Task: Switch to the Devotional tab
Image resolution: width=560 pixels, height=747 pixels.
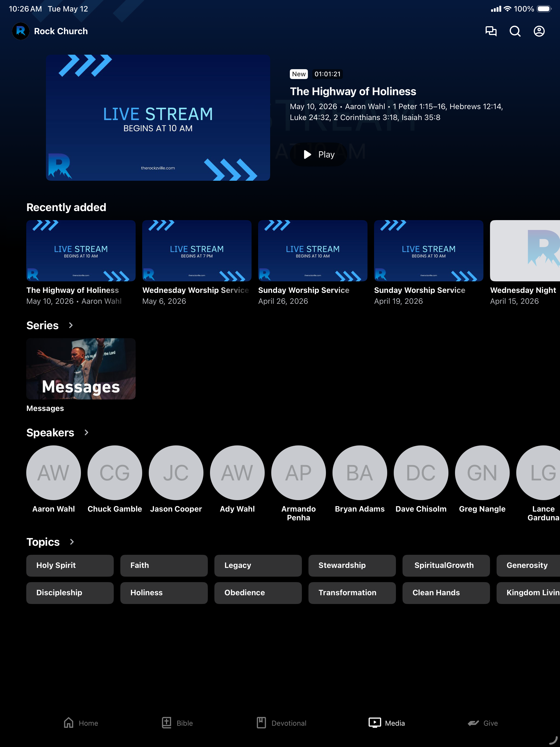Action: click(281, 723)
